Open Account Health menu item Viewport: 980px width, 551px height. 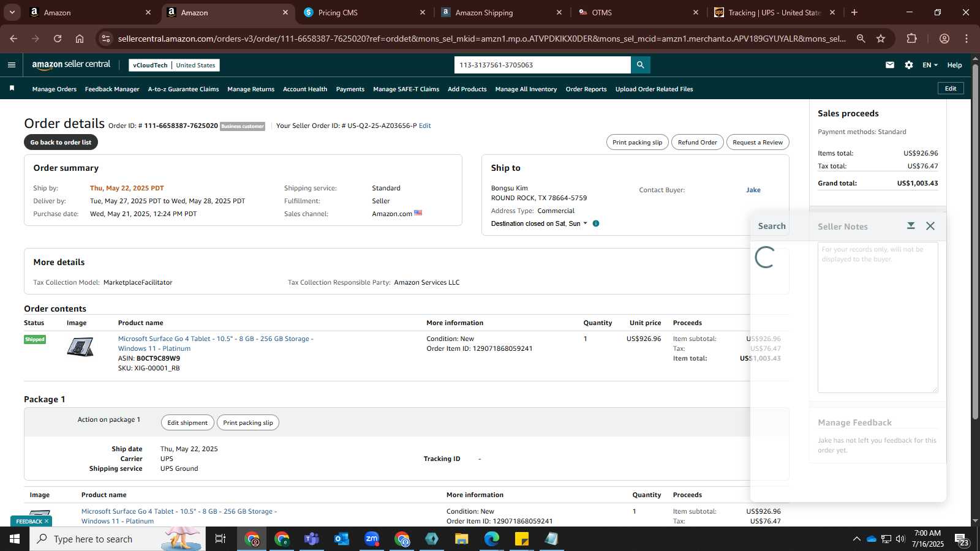coord(305,89)
